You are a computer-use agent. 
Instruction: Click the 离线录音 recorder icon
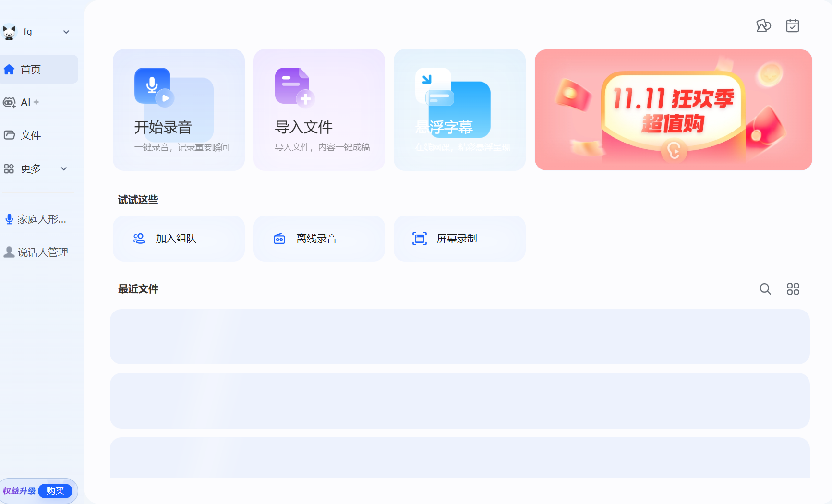pos(279,239)
